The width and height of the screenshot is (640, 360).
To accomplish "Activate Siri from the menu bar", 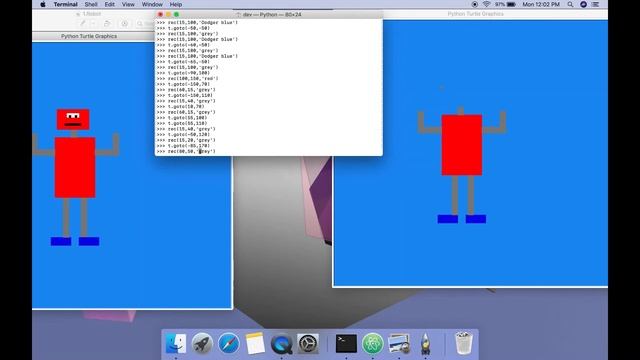I will (583, 4).
